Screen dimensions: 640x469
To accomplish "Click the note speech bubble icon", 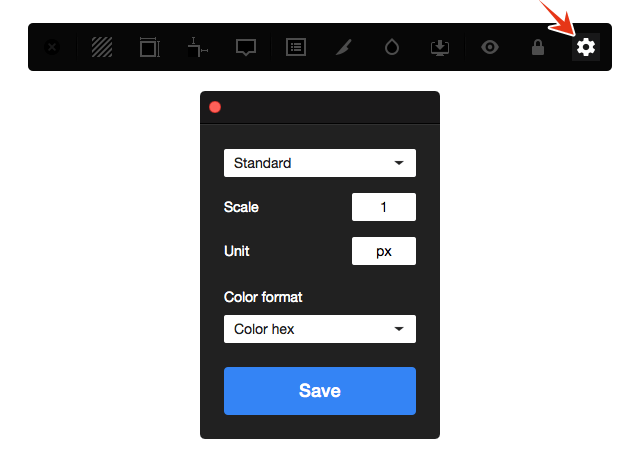I will click(x=246, y=47).
